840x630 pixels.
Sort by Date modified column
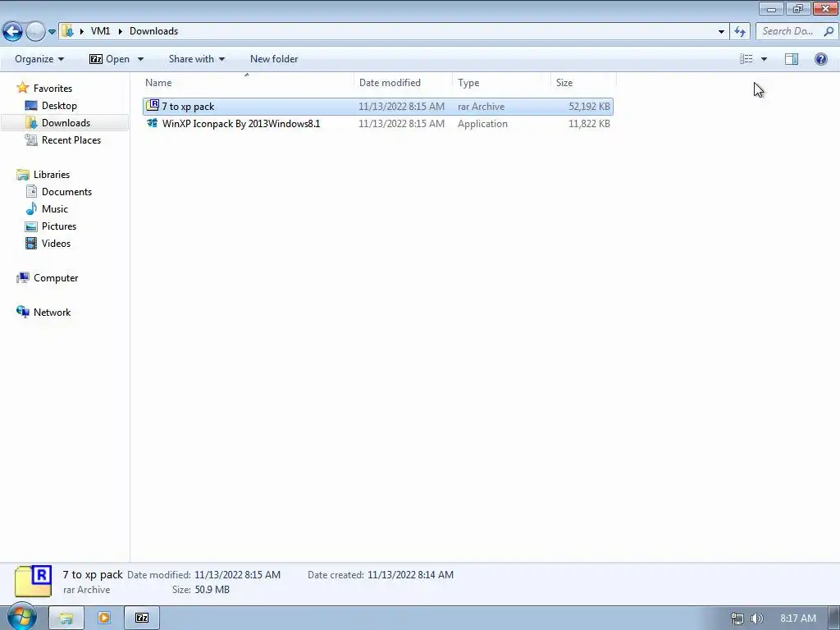tap(404, 83)
